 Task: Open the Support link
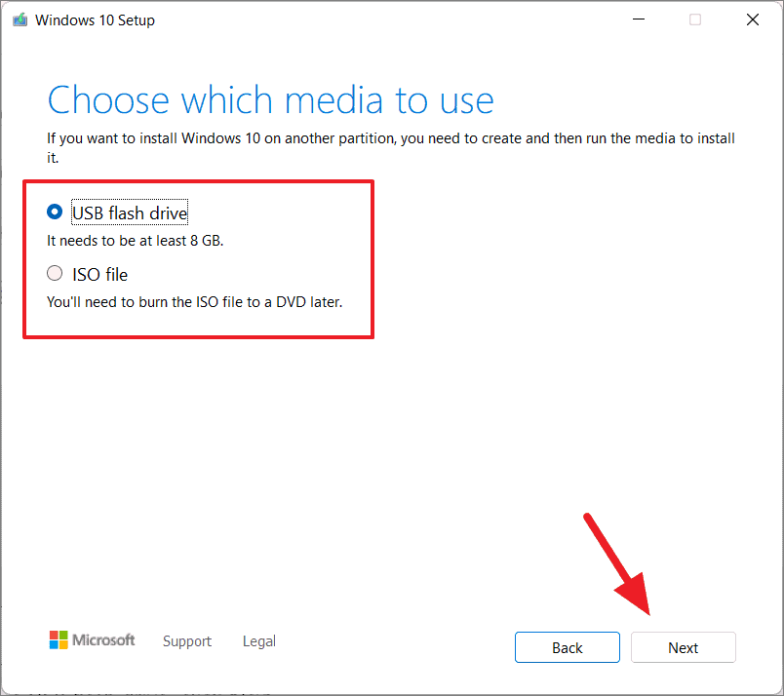click(187, 641)
